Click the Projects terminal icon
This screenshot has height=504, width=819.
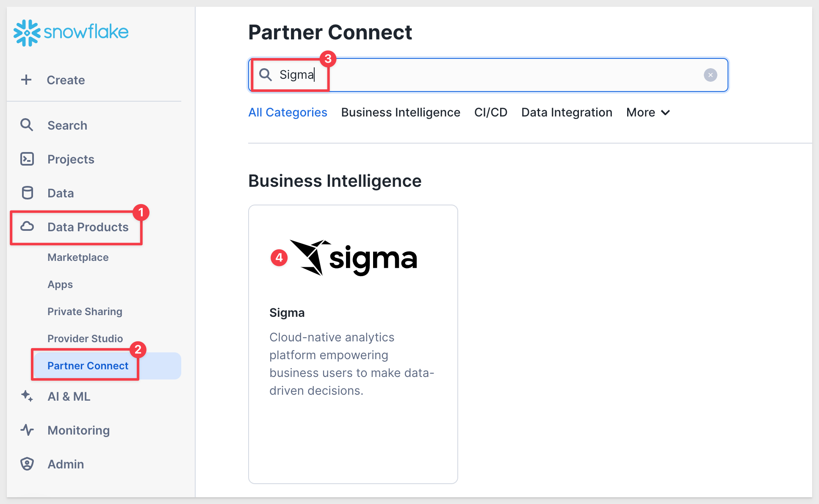(x=27, y=159)
